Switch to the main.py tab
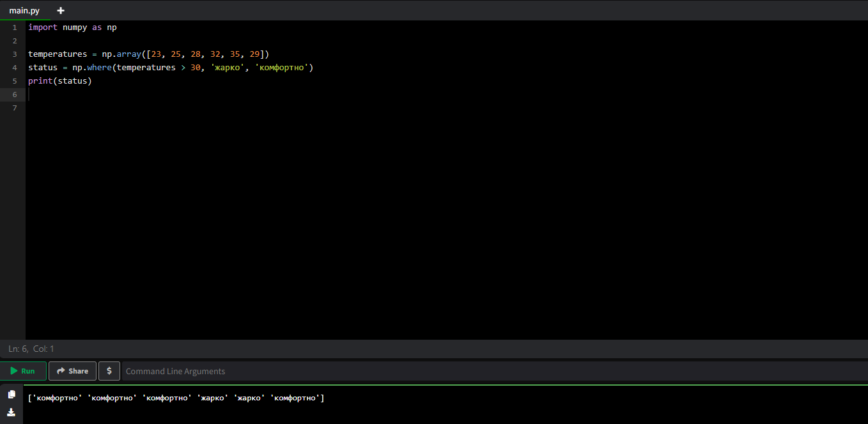Image resolution: width=868 pixels, height=424 pixels. [24, 10]
